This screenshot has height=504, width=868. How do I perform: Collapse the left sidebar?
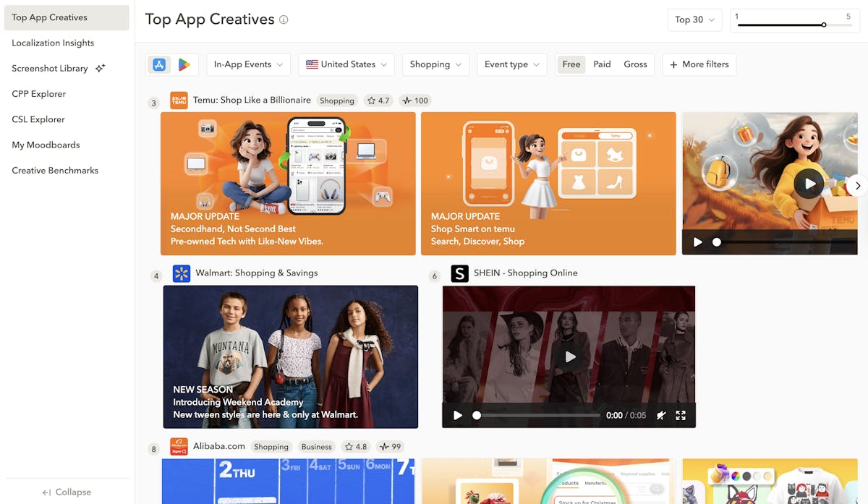[67, 492]
